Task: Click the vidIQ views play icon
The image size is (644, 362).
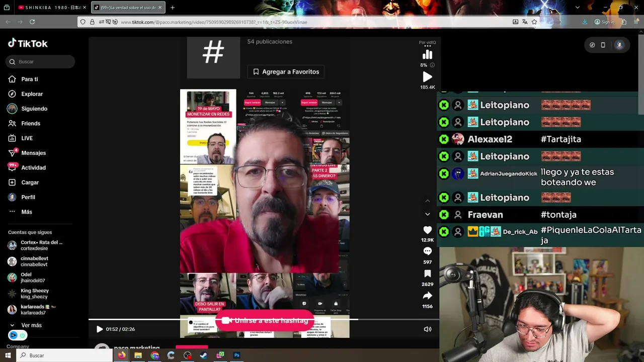Action: 427,77
